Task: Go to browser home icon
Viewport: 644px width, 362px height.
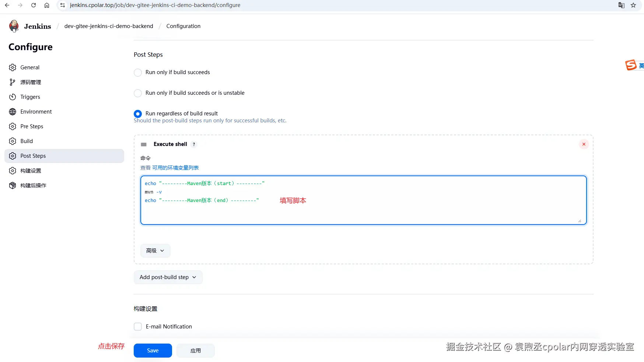Action: point(47,5)
